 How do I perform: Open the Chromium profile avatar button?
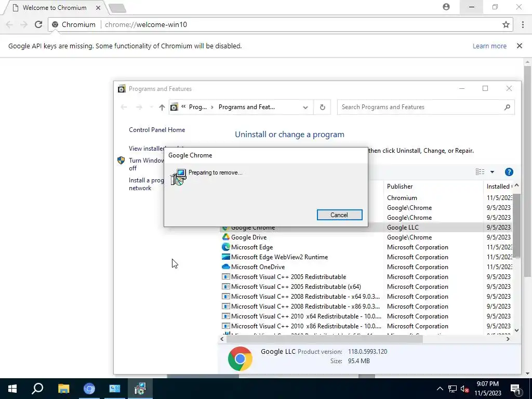(446, 7)
